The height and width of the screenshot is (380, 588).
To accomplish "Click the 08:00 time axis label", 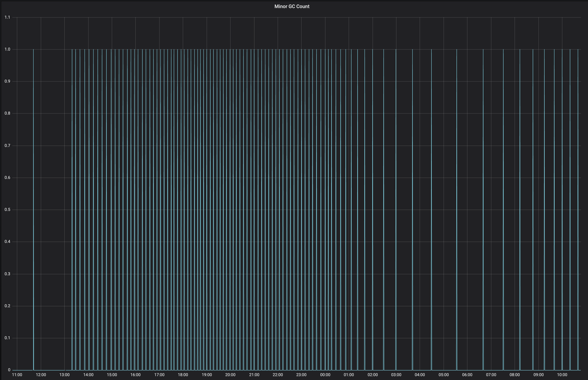I will (x=515, y=375).
